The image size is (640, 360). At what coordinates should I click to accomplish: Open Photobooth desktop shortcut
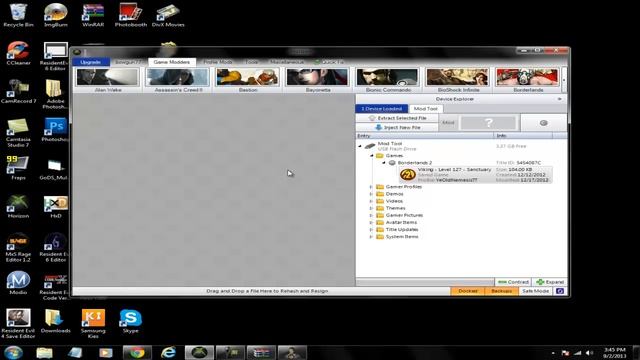(131, 16)
